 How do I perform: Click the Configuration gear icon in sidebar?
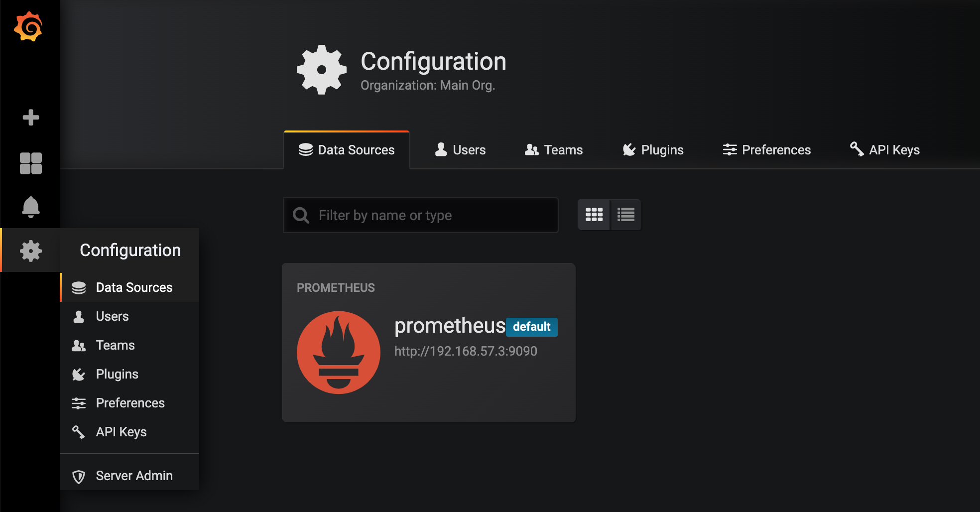coord(31,251)
